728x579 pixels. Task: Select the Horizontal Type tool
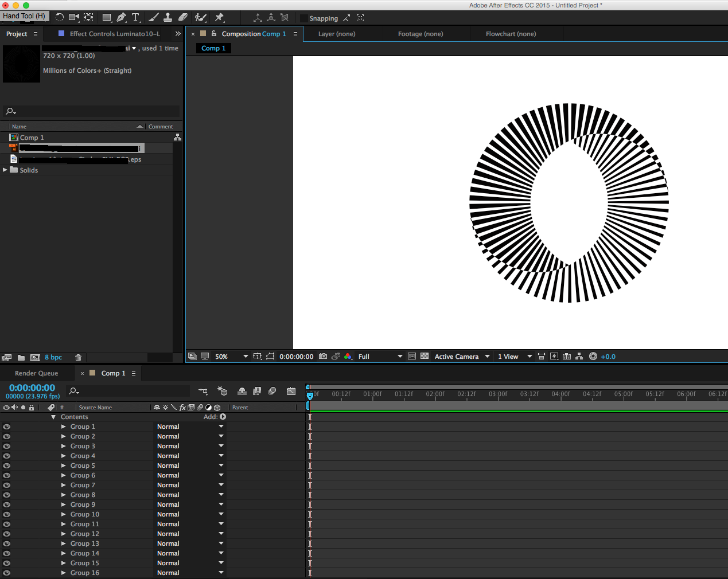136,17
